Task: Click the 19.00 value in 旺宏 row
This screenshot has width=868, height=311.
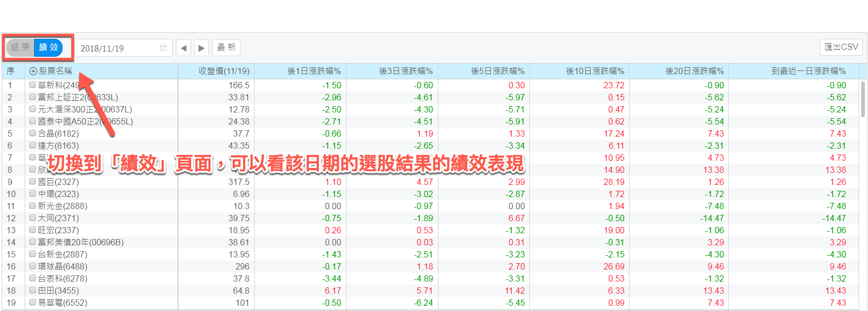Action: tap(614, 230)
